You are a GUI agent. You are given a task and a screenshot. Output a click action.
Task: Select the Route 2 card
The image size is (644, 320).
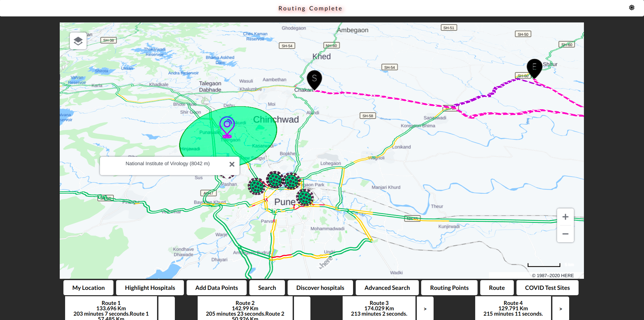point(245,309)
